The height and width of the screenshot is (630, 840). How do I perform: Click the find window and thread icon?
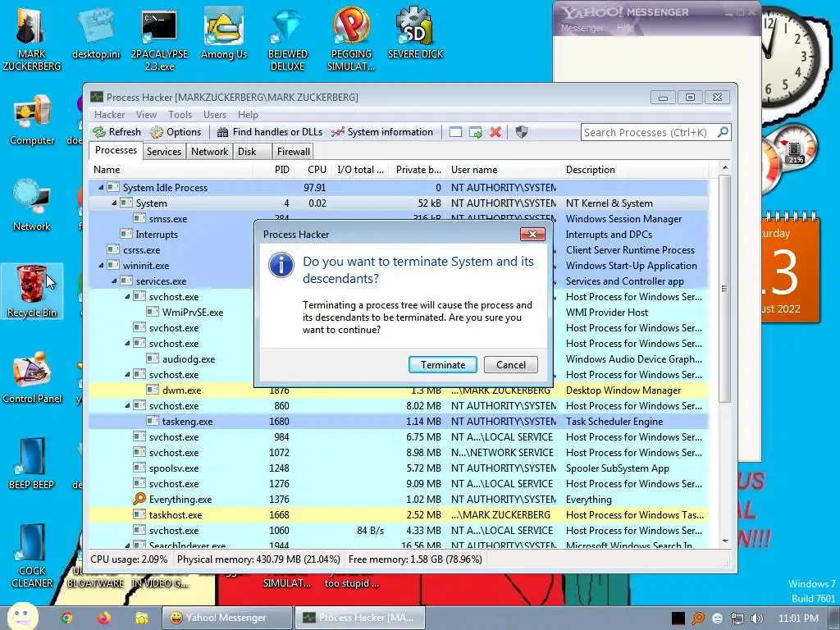coord(475,132)
